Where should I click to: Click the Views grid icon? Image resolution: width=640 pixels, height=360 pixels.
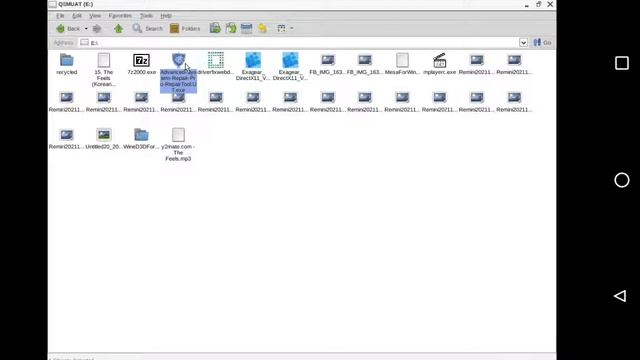[x=281, y=28]
